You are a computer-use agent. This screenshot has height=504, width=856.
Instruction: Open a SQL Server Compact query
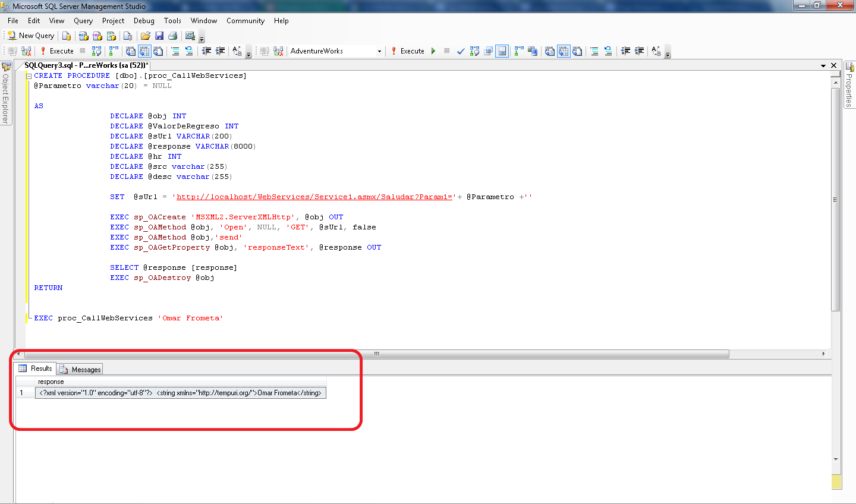[127, 36]
